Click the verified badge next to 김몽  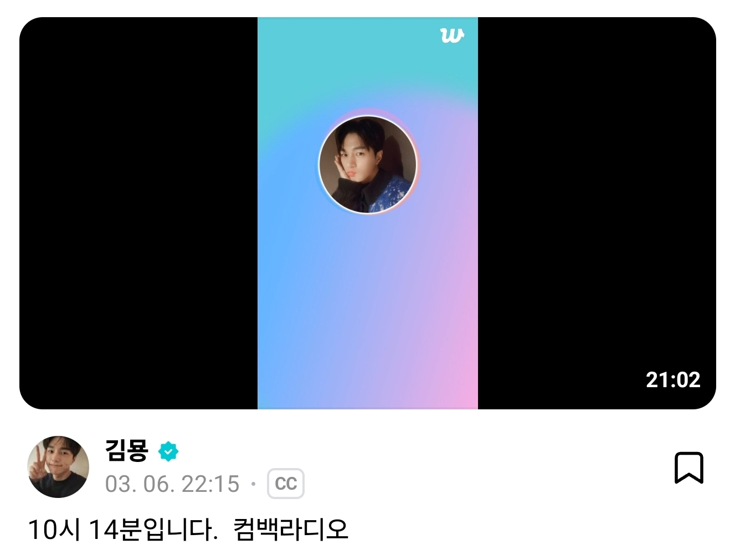[x=168, y=451]
